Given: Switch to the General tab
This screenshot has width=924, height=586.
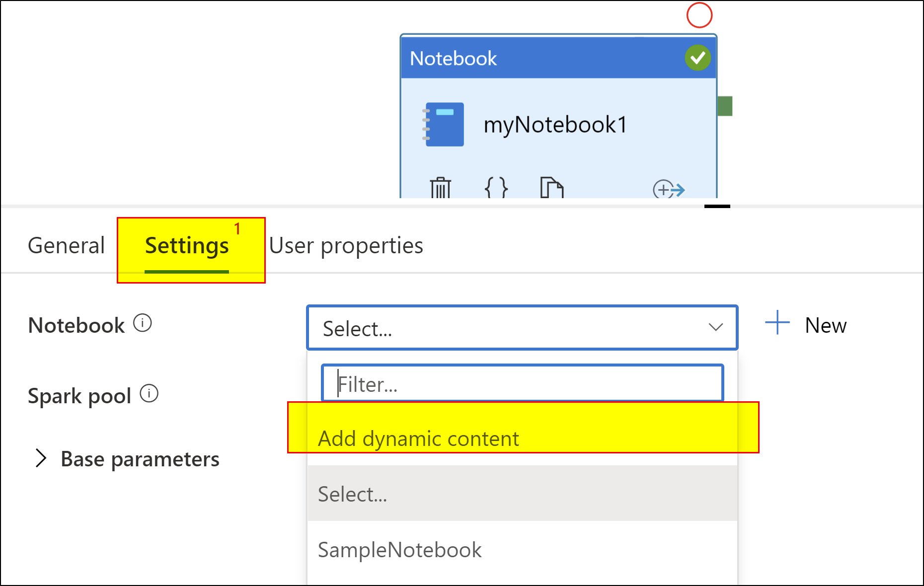Looking at the screenshot, I should [67, 245].
